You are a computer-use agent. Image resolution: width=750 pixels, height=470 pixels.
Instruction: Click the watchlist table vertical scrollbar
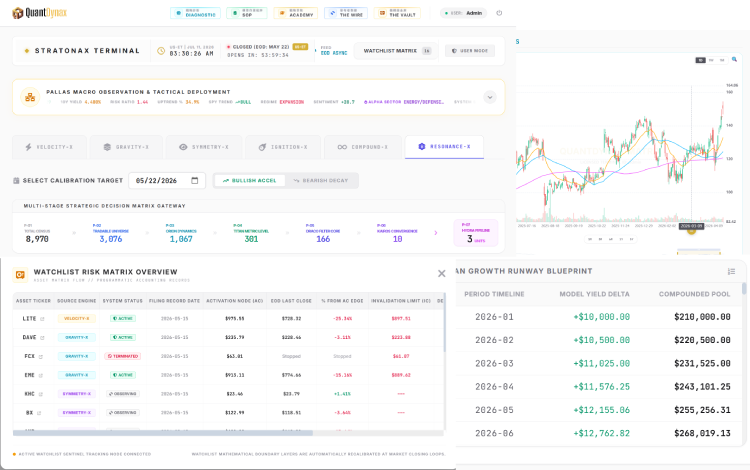click(445, 324)
